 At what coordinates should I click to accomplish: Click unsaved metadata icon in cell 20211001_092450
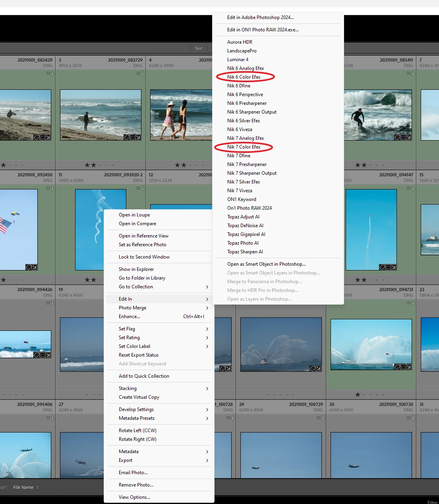point(50,188)
